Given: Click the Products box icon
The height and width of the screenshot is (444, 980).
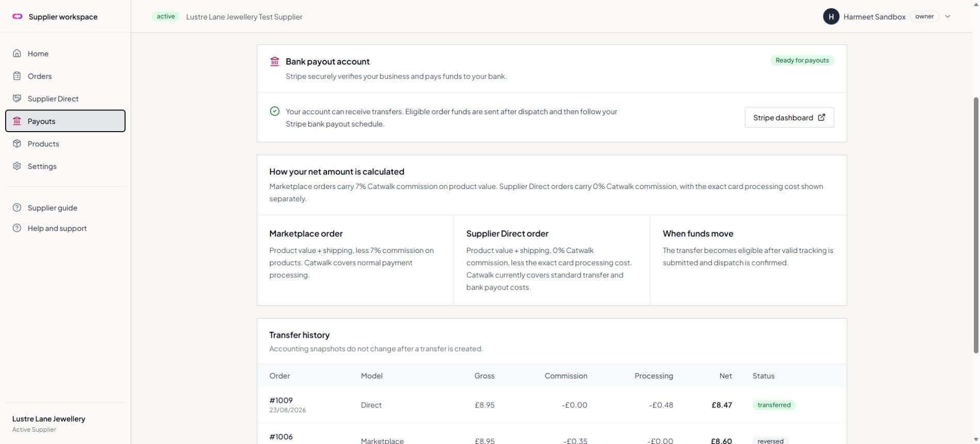Looking at the screenshot, I should pos(17,144).
